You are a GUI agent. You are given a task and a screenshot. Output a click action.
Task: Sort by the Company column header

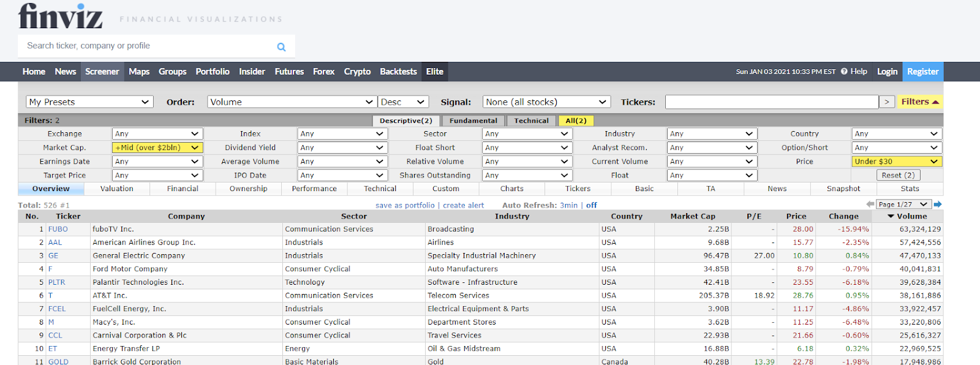pyautogui.click(x=186, y=216)
